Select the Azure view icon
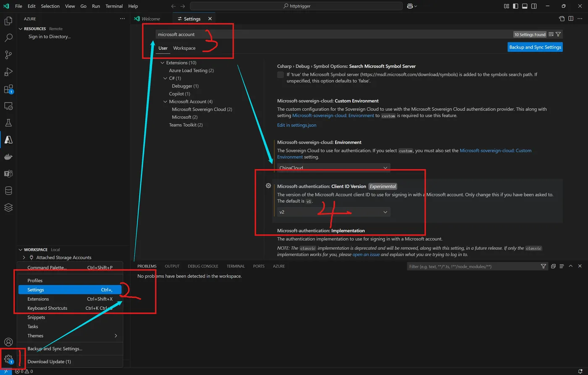588x375 pixels. tap(8, 140)
